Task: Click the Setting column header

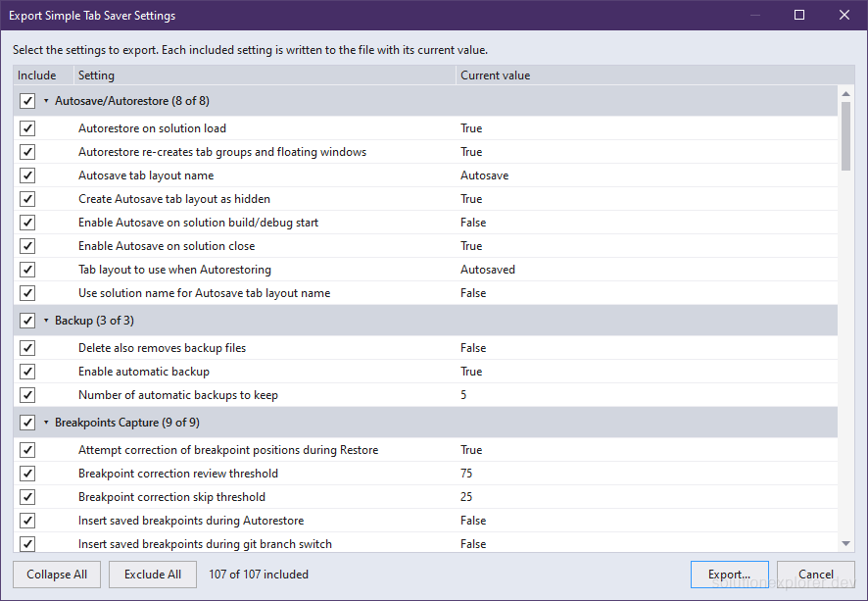Action: pos(265,75)
